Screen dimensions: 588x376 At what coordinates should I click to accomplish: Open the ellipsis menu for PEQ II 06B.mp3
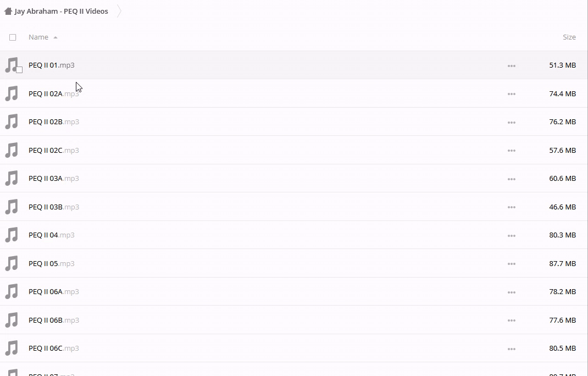tap(512, 320)
